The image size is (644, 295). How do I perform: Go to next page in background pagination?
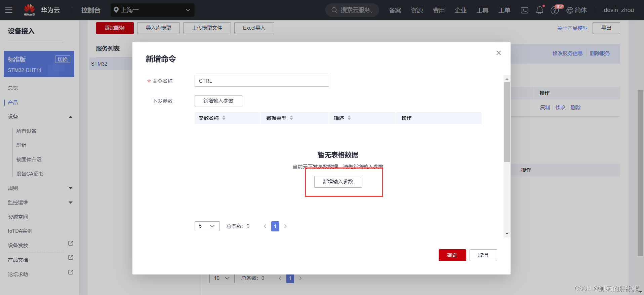(x=300, y=278)
